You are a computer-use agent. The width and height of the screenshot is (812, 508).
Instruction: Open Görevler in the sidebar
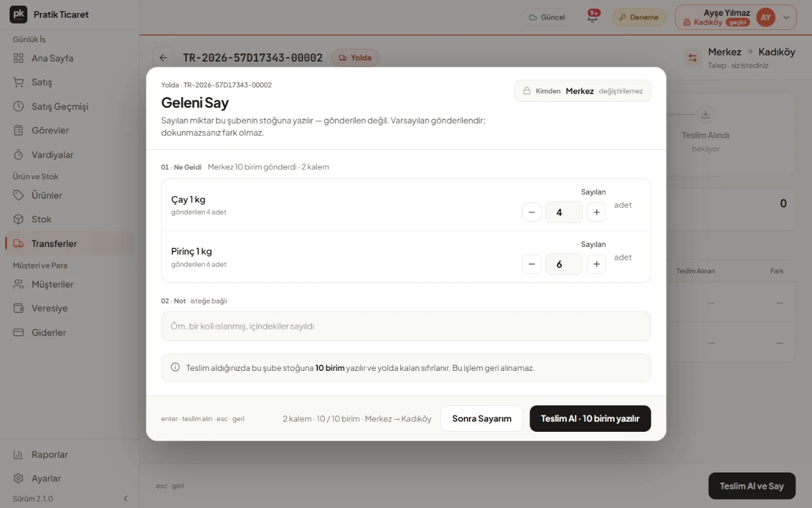tap(69, 130)
